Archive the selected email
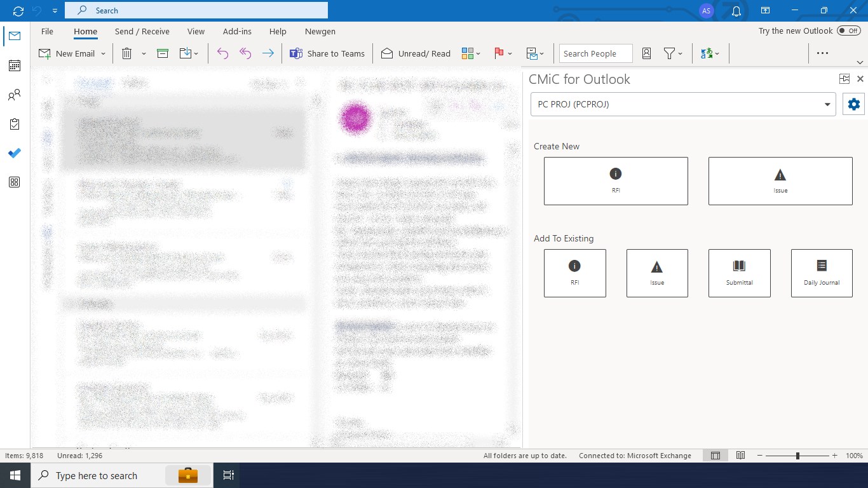This screenshot has width=868, height=488. [x=163, y=53]
